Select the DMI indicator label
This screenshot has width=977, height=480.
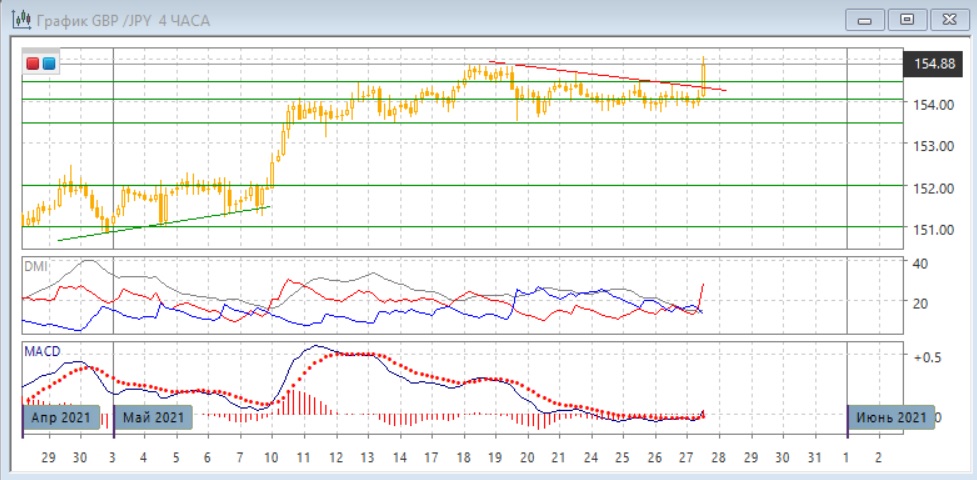37,269
